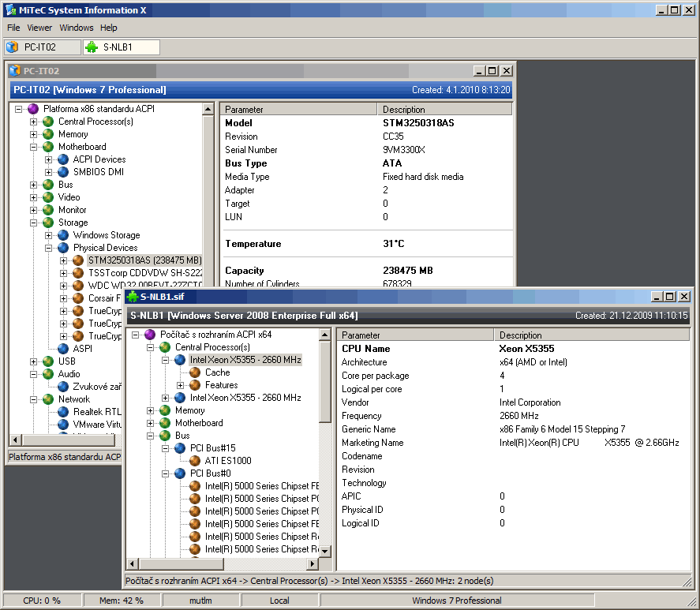The width and height of the screenshot is (700, 610).
Task: Open the Viewer menu
Action: (39, 28)
